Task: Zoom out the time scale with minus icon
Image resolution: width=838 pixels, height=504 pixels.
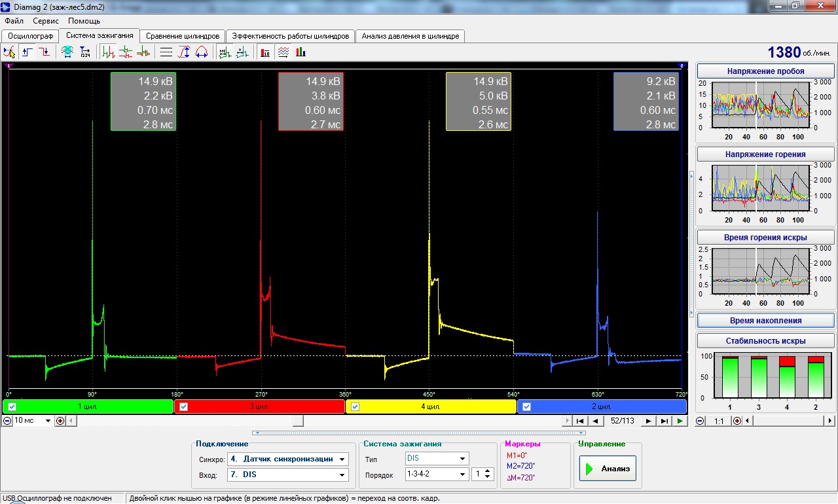Action: (x=7, y=421)
